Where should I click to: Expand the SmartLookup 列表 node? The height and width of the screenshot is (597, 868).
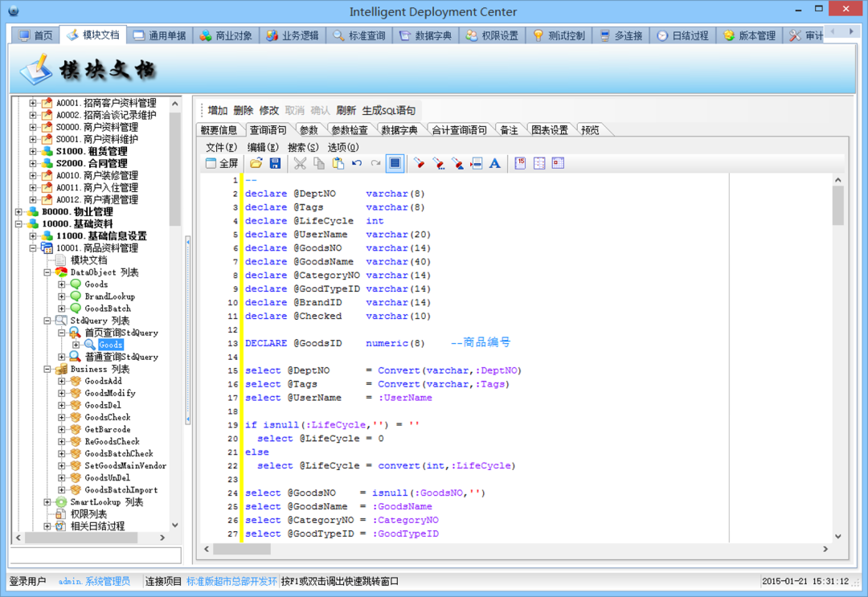[47, 502]
